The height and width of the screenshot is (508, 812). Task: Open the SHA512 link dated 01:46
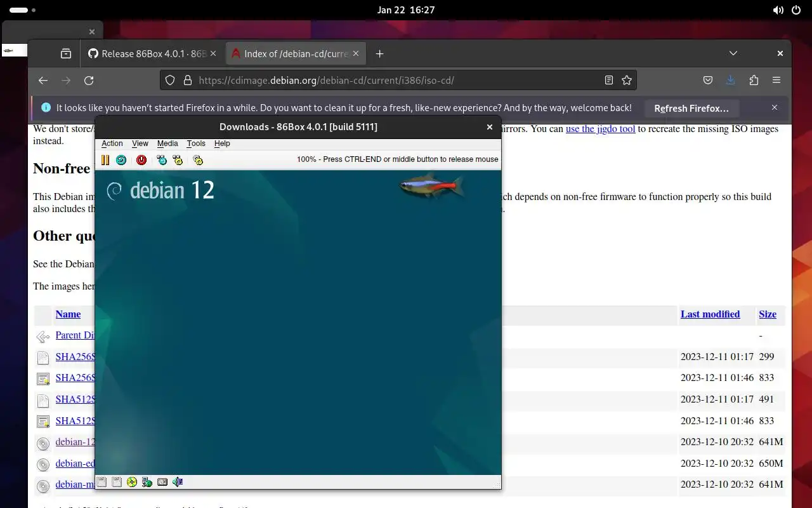(75, 421)
